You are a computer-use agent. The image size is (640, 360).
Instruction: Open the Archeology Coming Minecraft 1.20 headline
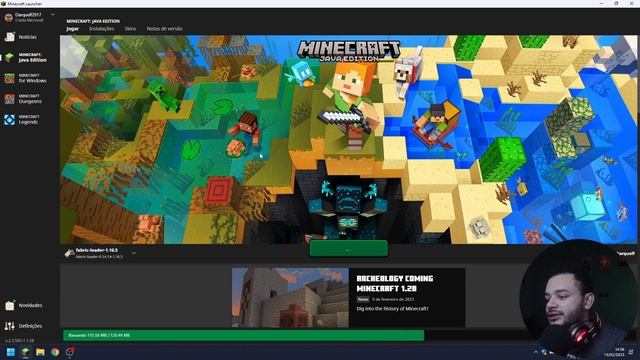(x=395, y=284)
